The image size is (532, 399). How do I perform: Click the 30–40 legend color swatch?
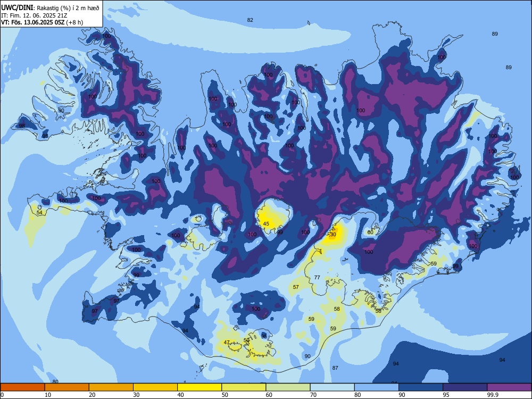click(155, 387)
